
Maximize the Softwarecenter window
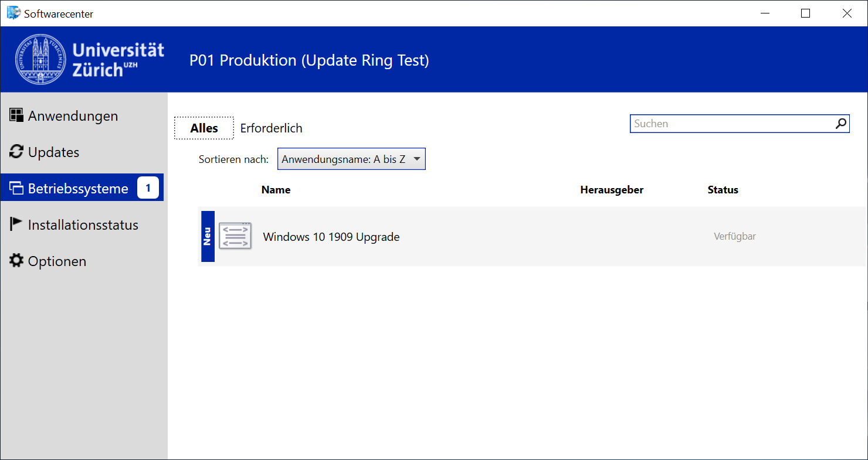[805, 13]
